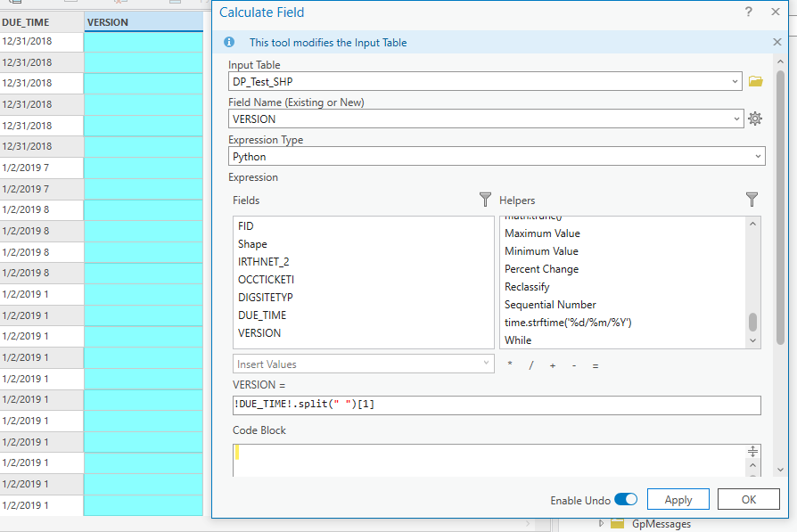Filter the Helpers list
This screenshot has width=797, height=532.
pyautogui.click(x=752, y=200)
